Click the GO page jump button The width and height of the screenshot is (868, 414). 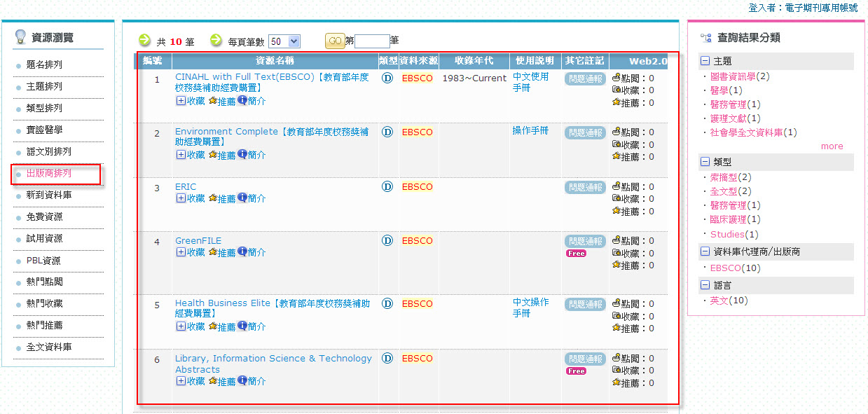(335, 41)
